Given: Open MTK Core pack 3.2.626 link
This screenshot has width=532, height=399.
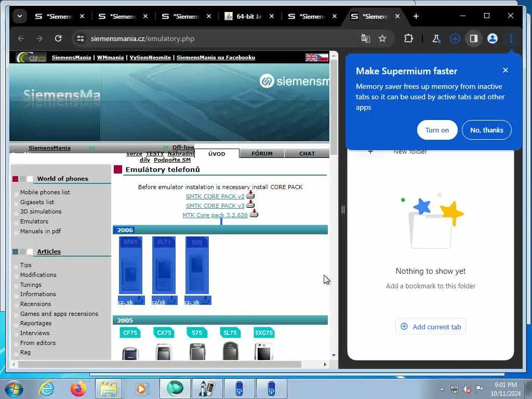Looking at the screenshot, I should [215, 215].
